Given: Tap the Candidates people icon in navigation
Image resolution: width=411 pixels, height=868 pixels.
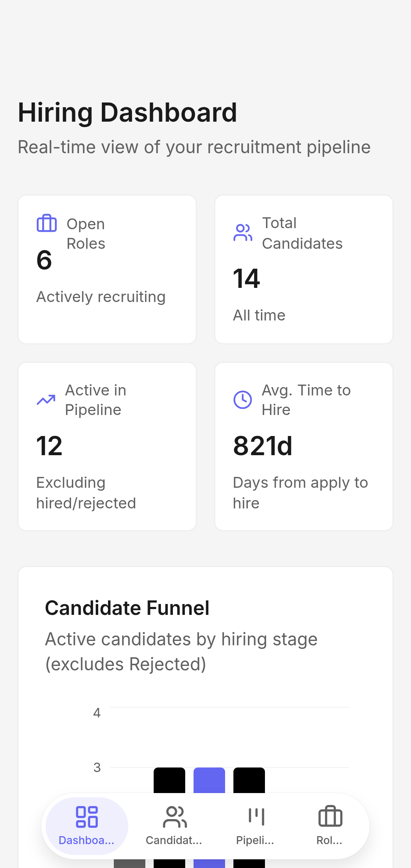Looking at the screenshot, I should click(x=175, y=817).
